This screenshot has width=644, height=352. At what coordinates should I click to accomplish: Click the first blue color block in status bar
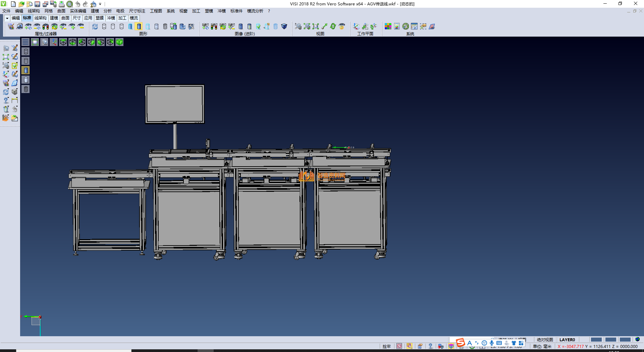(596, 340)
